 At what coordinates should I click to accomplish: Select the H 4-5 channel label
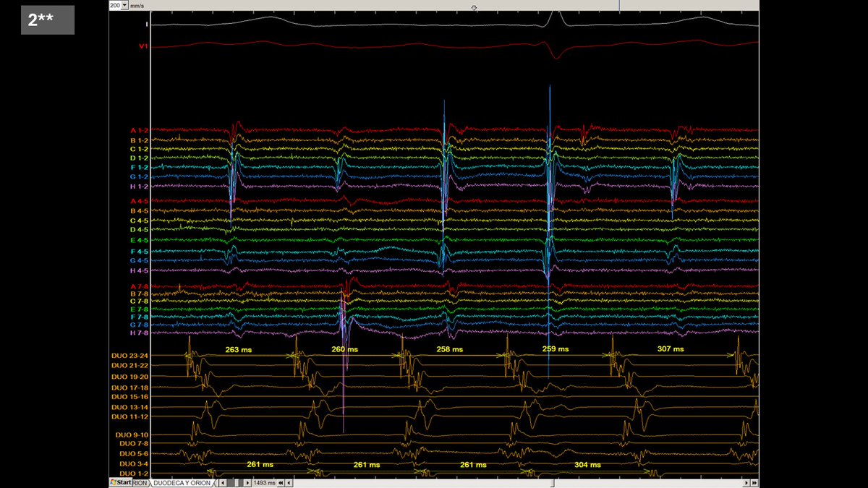(x=139, y=271)
